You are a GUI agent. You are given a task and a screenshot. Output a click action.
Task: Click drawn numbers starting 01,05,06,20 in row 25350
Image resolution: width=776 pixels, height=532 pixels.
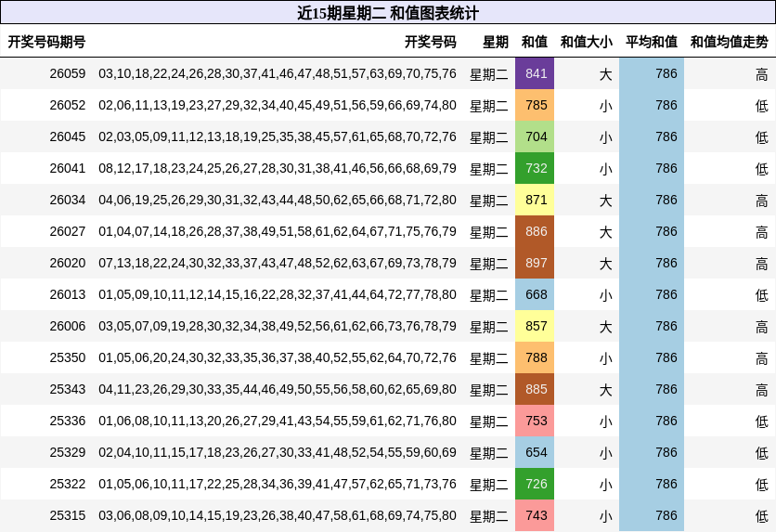(278, 357)
